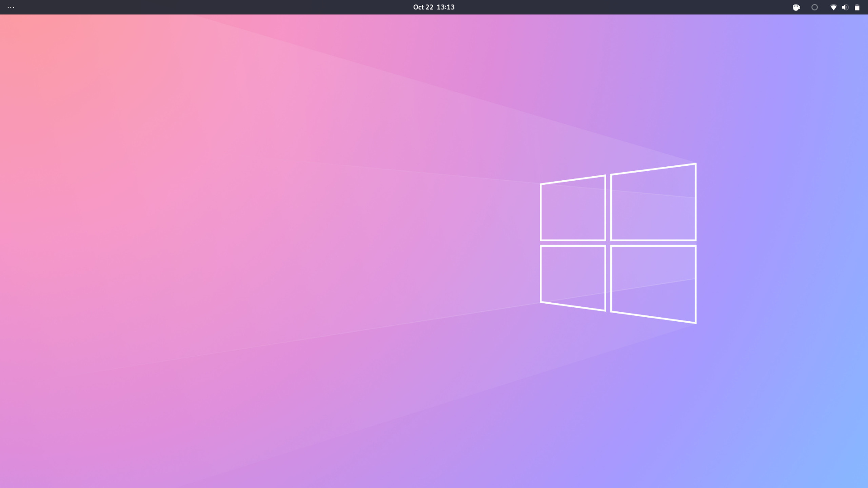Open the calendar from Oct 22 13:13 clock

coord(434,7)
